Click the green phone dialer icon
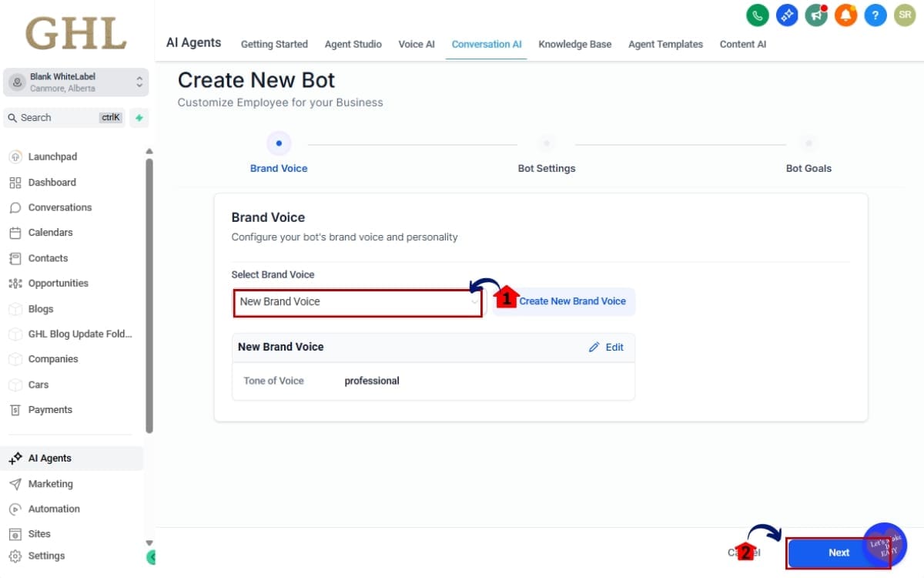Viewport: 924px width, 578px height. coord(758,15)
